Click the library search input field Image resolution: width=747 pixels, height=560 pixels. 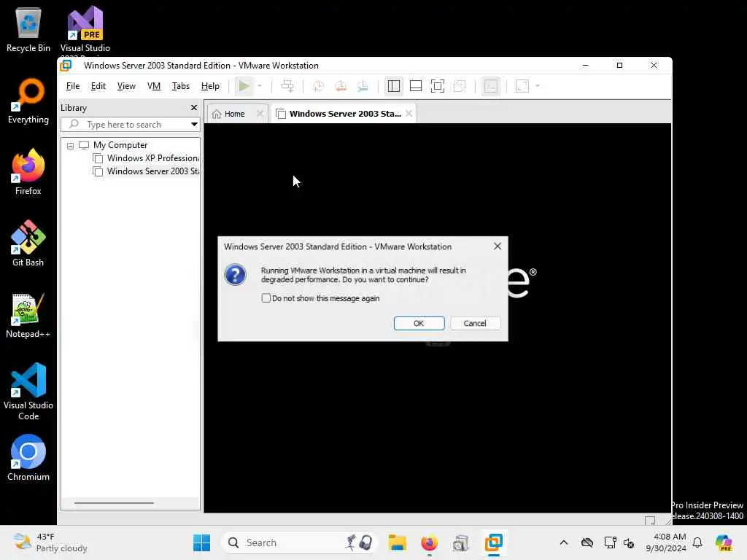point(125,124)
